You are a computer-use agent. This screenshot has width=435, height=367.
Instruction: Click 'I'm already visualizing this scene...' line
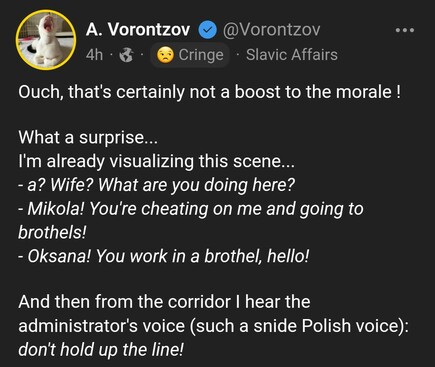[156, 161]
